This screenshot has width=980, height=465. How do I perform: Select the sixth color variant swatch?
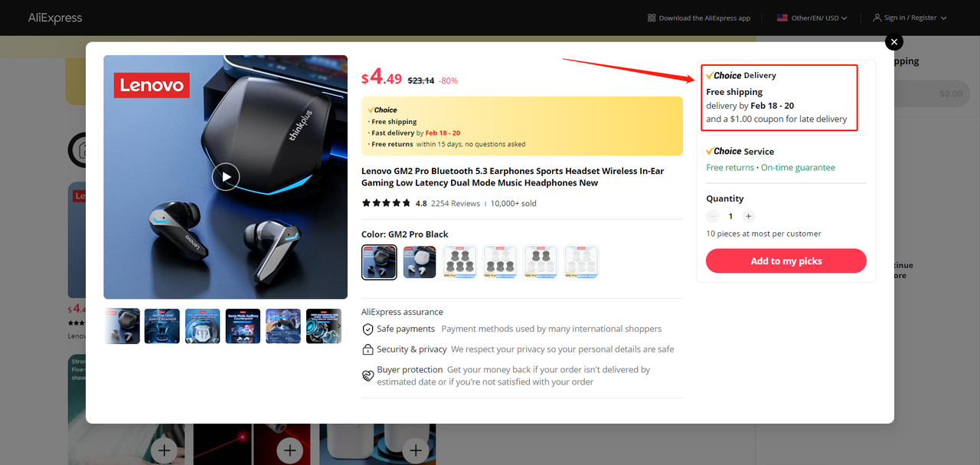(x=581, y=262)
